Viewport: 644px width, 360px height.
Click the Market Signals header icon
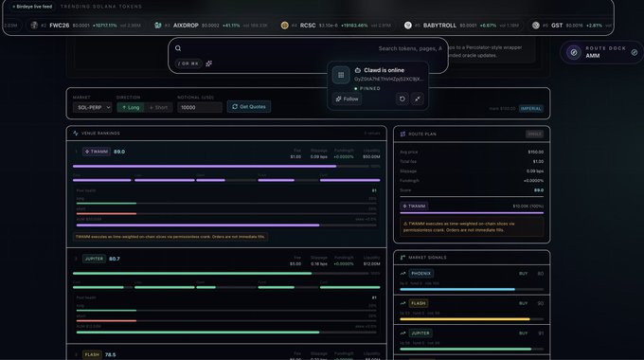pyautogui.click(x=402, y=258)
